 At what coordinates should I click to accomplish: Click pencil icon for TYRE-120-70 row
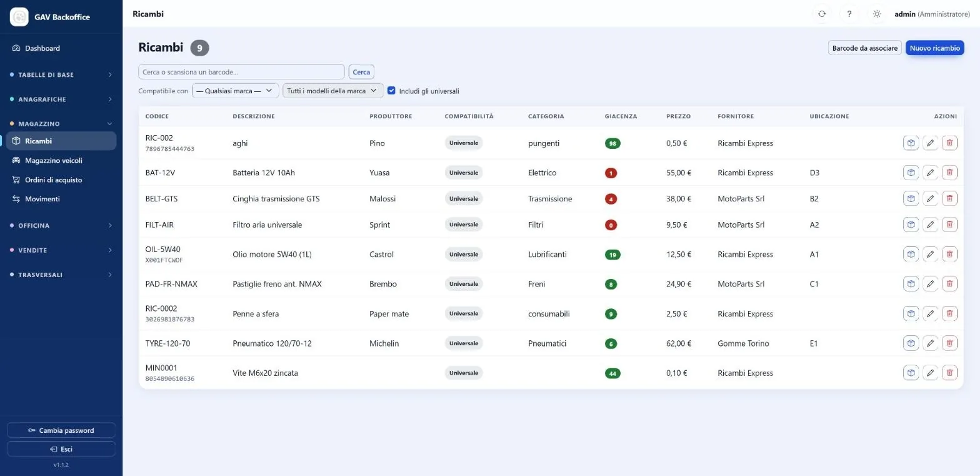(931, 343)
